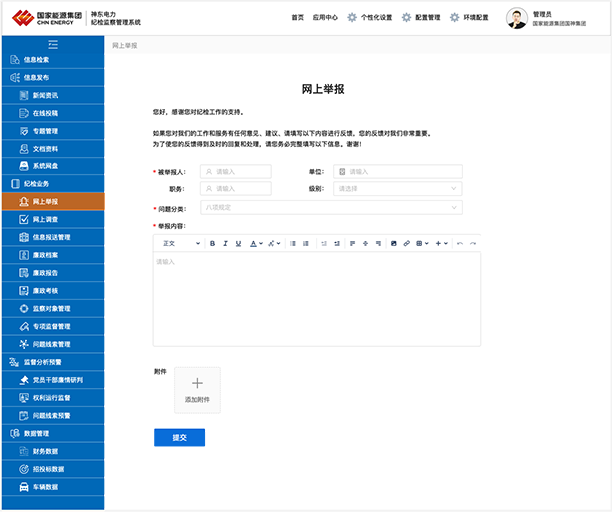Screen dimensions: 612x512
Task: Insert a hyperlink via the link icon
Action: point(407,244)
